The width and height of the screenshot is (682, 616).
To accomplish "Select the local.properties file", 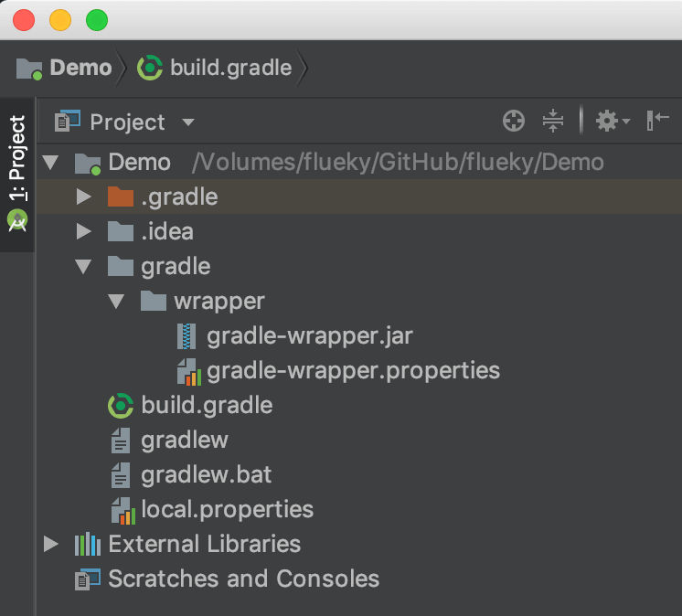I will [x=227, y=509].
